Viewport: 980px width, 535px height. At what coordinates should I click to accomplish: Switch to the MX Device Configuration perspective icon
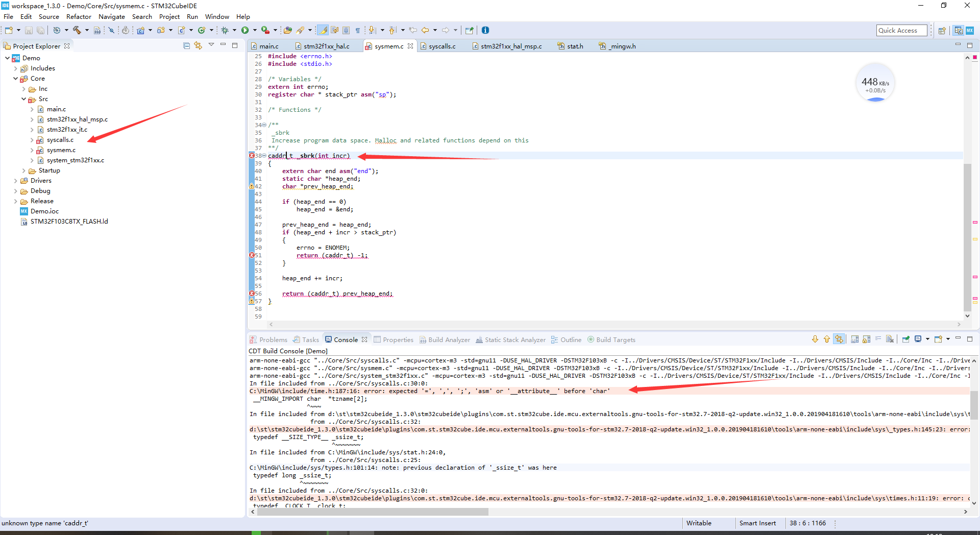[969, 31]
